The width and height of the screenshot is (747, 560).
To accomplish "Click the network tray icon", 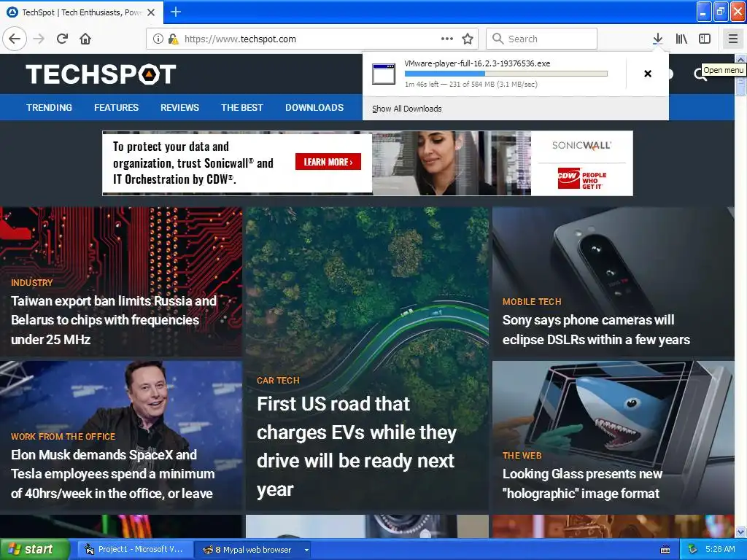I will pos(692,550).
